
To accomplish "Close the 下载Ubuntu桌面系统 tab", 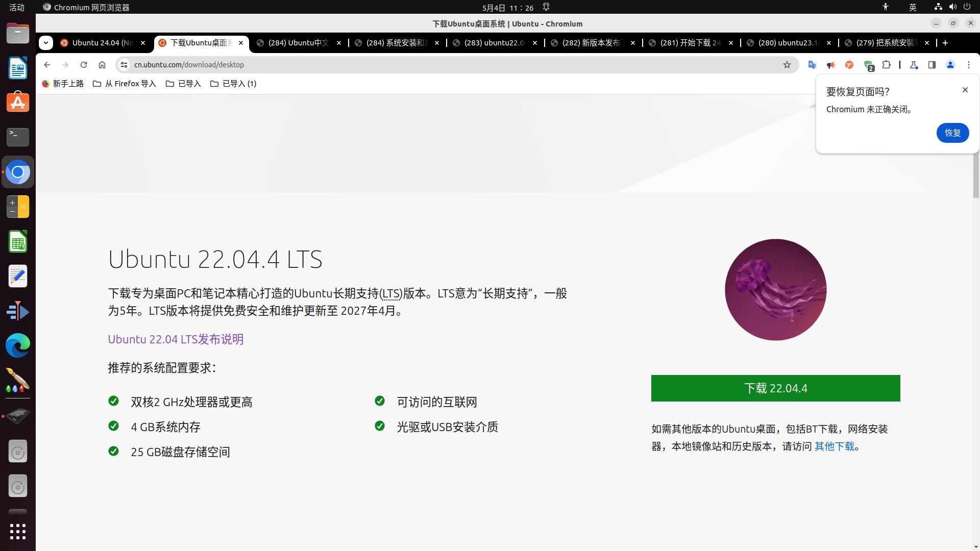I will 241,43.
